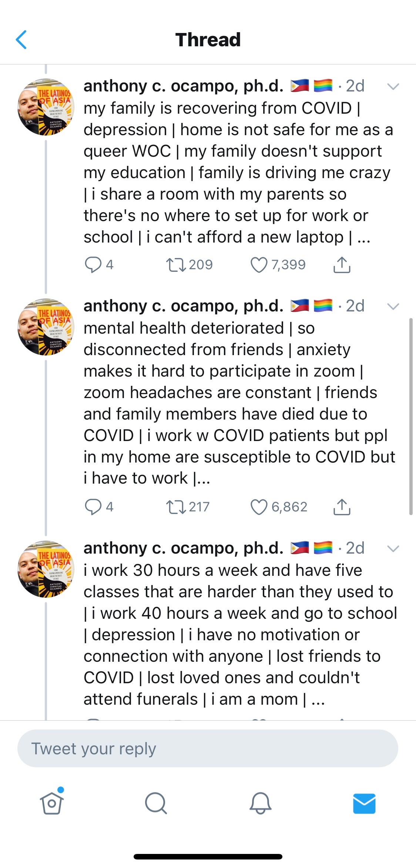Screen dimensions: 416x868
Task: Click the thread scrollbar on right edge
Action: 411,416
